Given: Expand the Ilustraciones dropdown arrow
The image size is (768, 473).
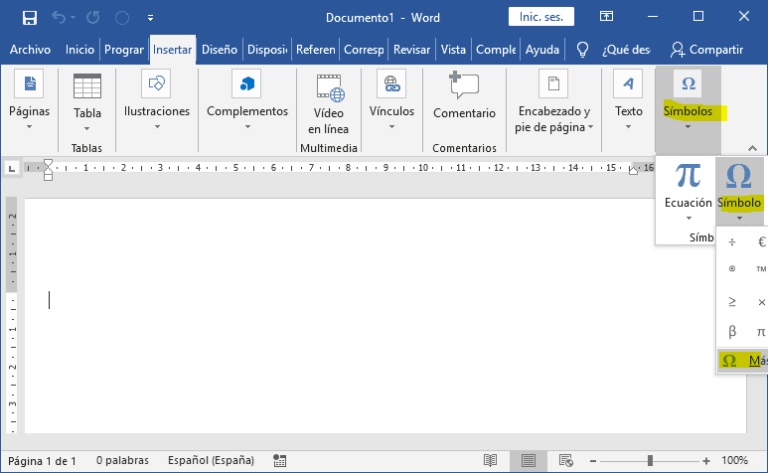Looking at the screenshot, I should point(157,127).
